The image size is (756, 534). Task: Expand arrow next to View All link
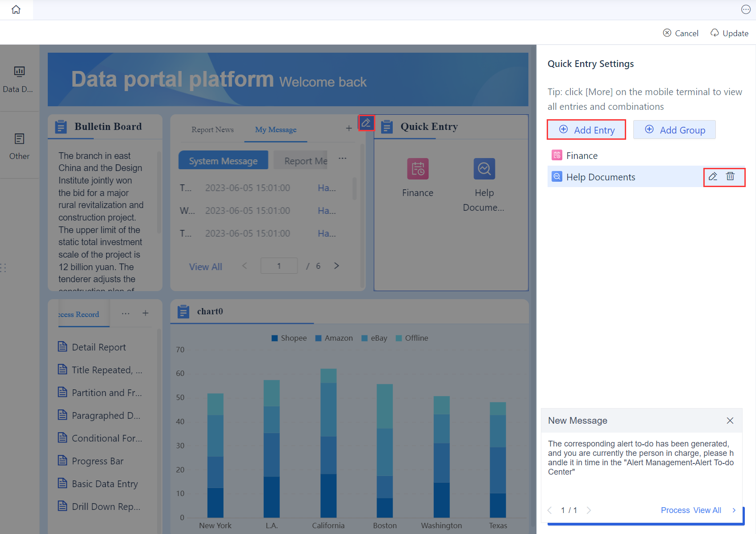click(734, 510)
